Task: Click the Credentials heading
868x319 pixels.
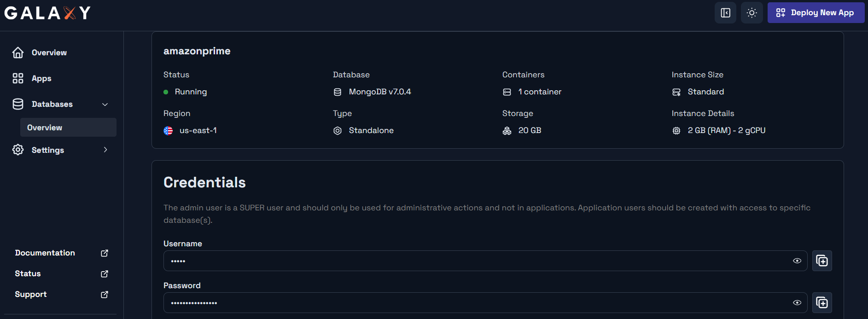Action: [204, 183]
